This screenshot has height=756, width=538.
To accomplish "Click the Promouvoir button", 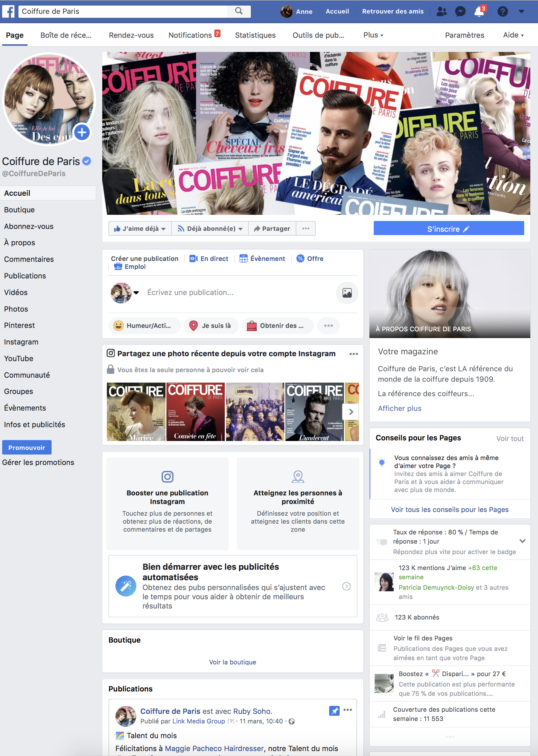I will point(27,447).
